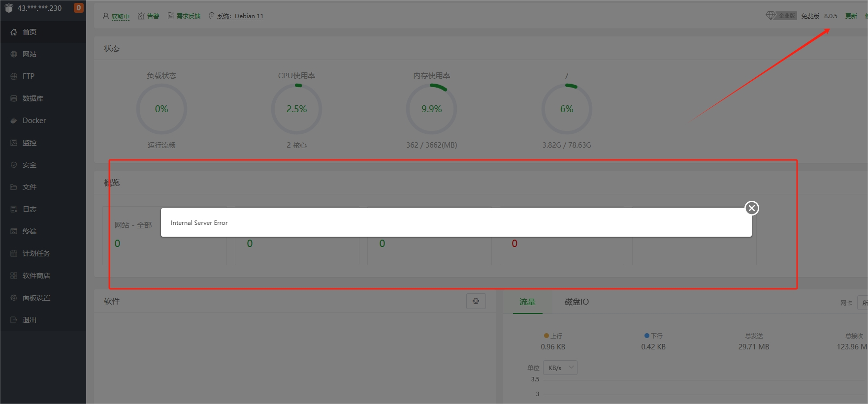
Task: Click the 内存使用率 9.9% gauge
Action: pos(431,109)
